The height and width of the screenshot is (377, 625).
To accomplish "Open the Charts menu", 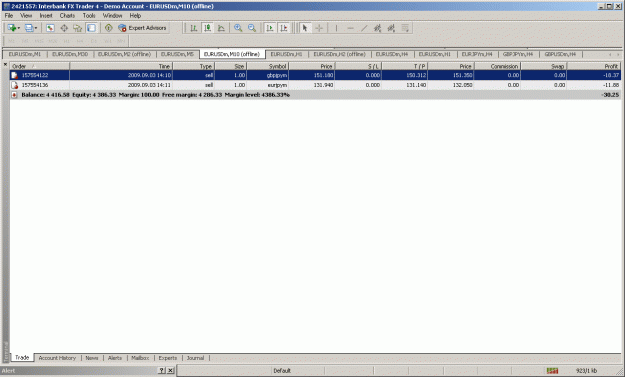I will point(67,16).
